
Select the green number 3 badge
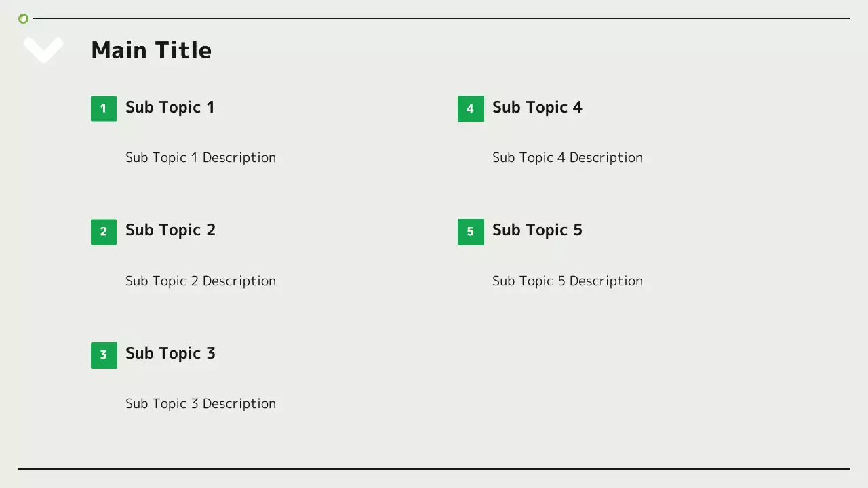pyautogui.click(x=104, y=355)
